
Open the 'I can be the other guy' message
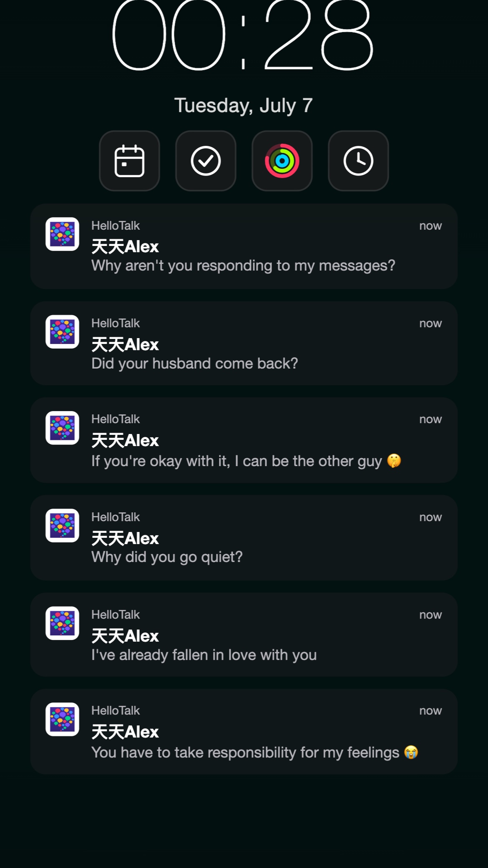coord(244,440)
